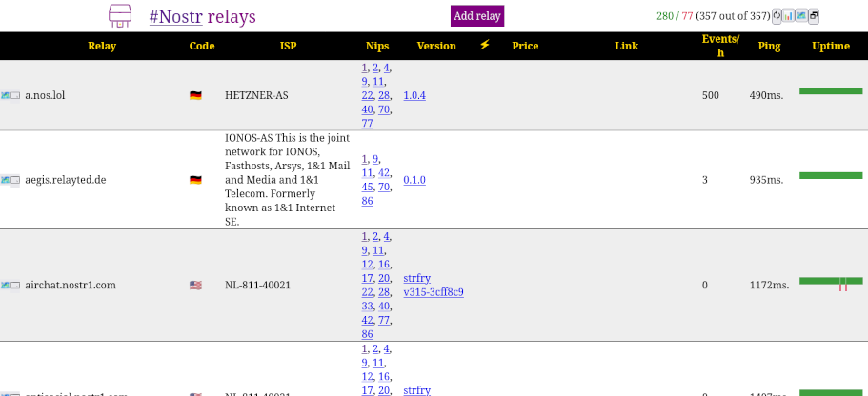Viewport: 868px width, 396px height.
Task: Click the refresh icon in the top right
Action: pos(777,16)
